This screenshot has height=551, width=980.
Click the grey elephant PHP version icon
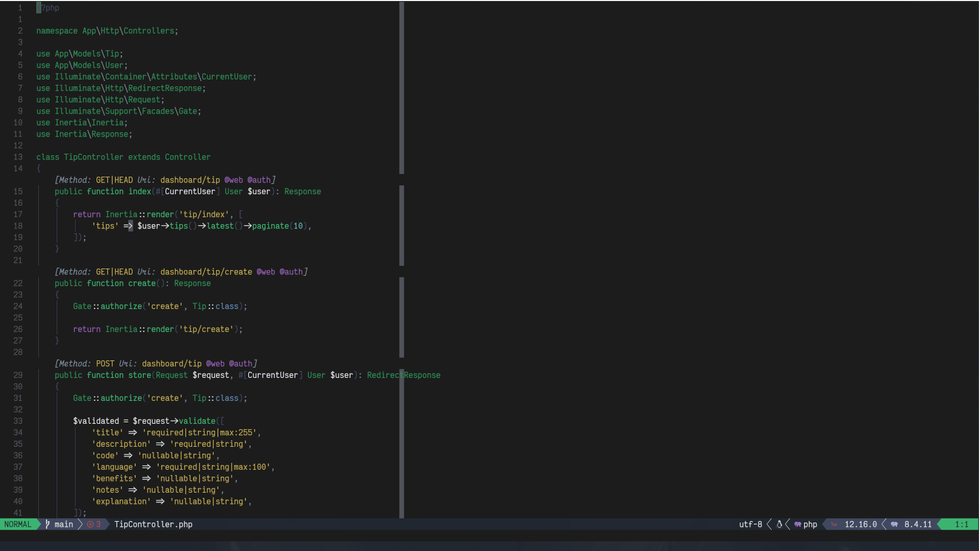894,524
